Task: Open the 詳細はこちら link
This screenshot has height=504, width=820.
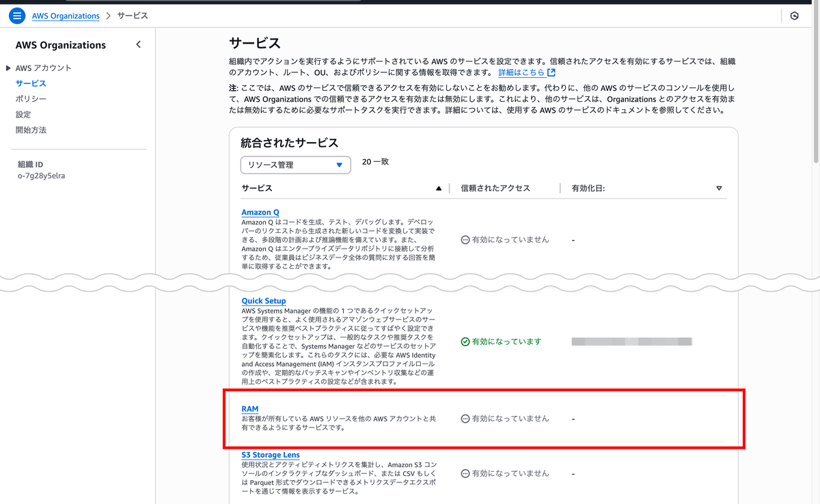Action: (x=521, y=72)
